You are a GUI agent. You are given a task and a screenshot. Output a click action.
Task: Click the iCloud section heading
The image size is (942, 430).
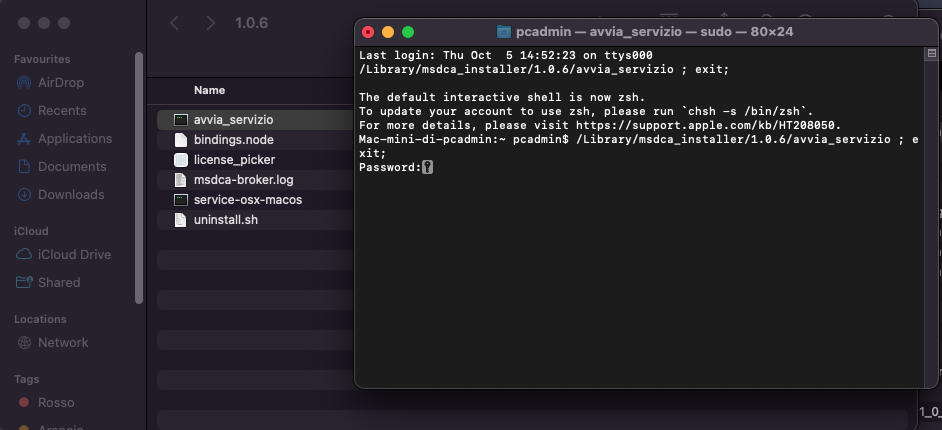31,231
